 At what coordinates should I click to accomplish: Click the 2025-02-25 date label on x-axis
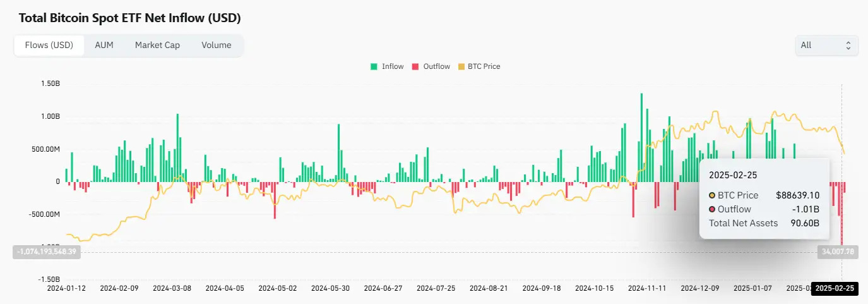point(835,288)
